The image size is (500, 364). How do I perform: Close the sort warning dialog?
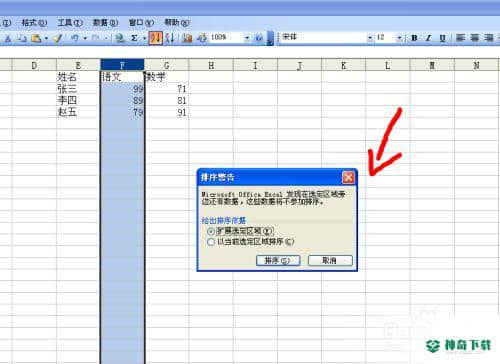[348, 177]
